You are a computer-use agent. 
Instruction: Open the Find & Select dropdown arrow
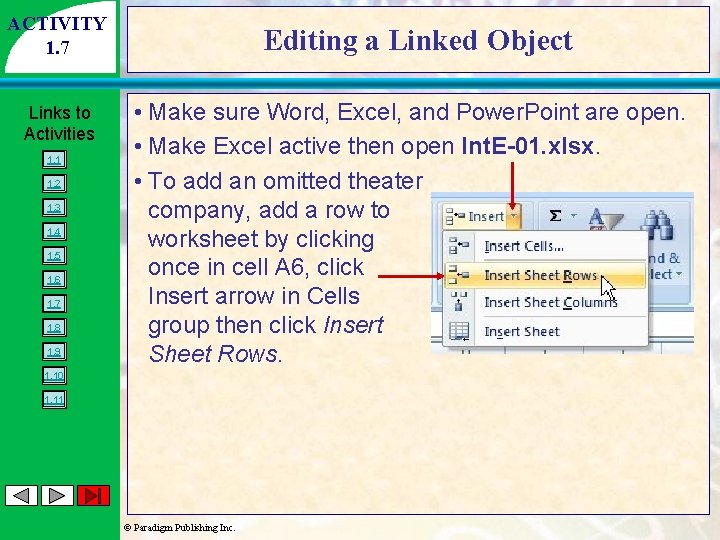679,274
